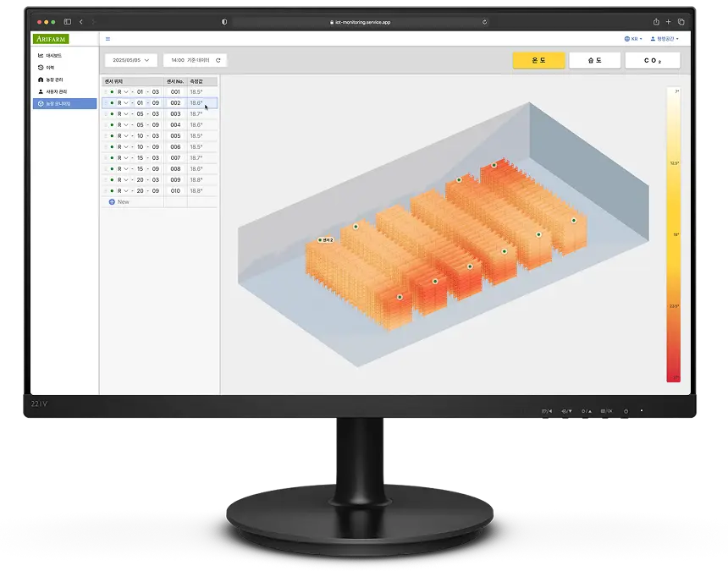Screen dimensions: 728x571
Task: Switch to the 습도 humidity view
Action: coord(595,60)
